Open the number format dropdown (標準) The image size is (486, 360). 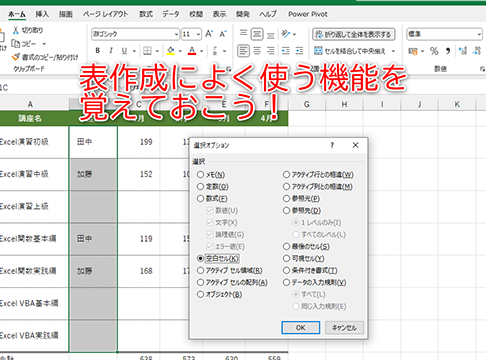point(479,34)
